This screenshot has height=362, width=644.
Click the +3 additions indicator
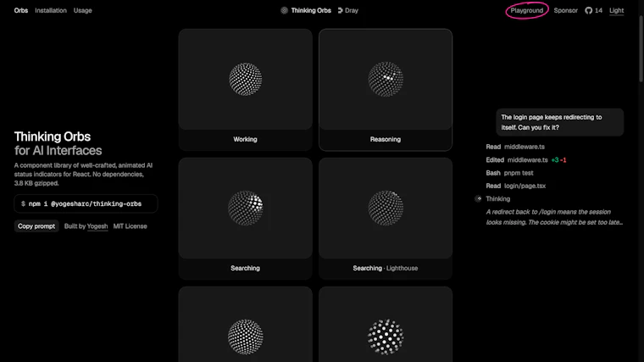[x=555, y=160]
